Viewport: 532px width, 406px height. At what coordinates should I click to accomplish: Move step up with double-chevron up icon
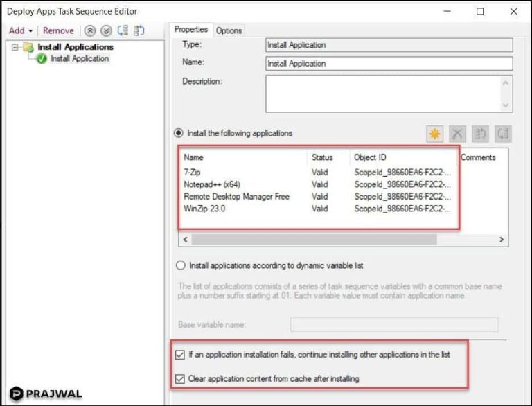(x=90, y=31)
